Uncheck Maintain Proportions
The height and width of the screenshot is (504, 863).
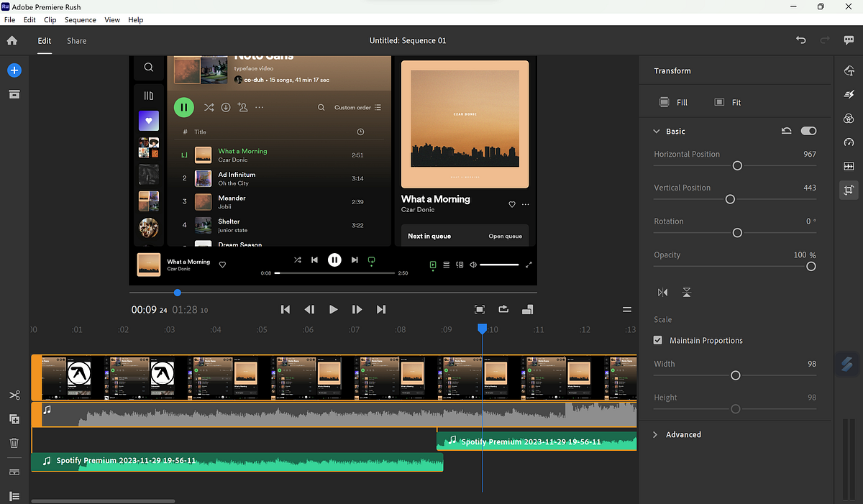[x=657, y=340]
